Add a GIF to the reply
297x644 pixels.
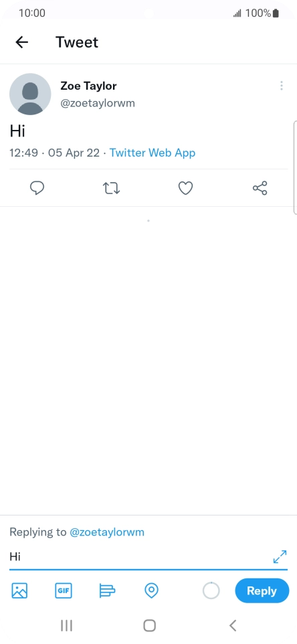coord(64,591)
